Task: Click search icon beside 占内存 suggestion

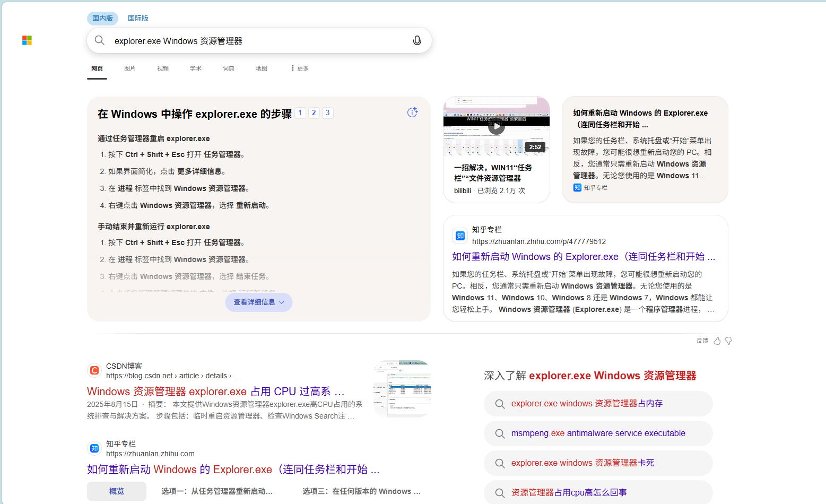Action: [500, 404]
